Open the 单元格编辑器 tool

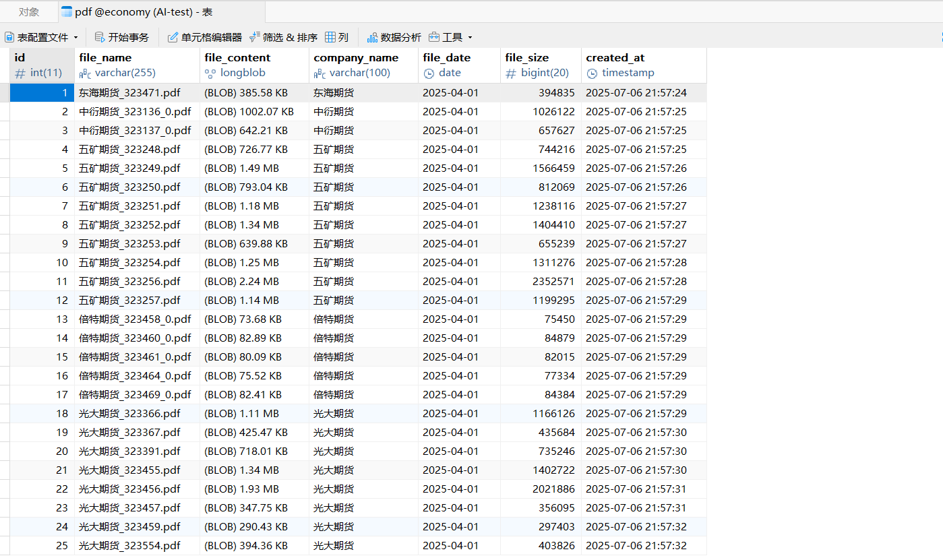coord(205,37)
